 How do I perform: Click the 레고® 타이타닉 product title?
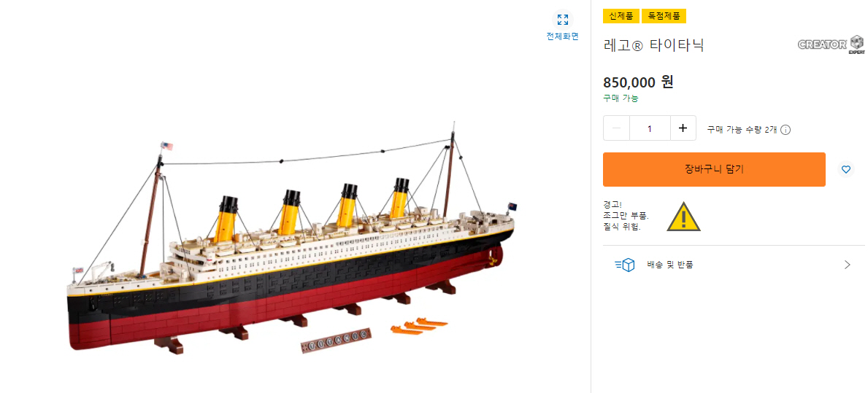pyautogui.click(x=653, y=45)
